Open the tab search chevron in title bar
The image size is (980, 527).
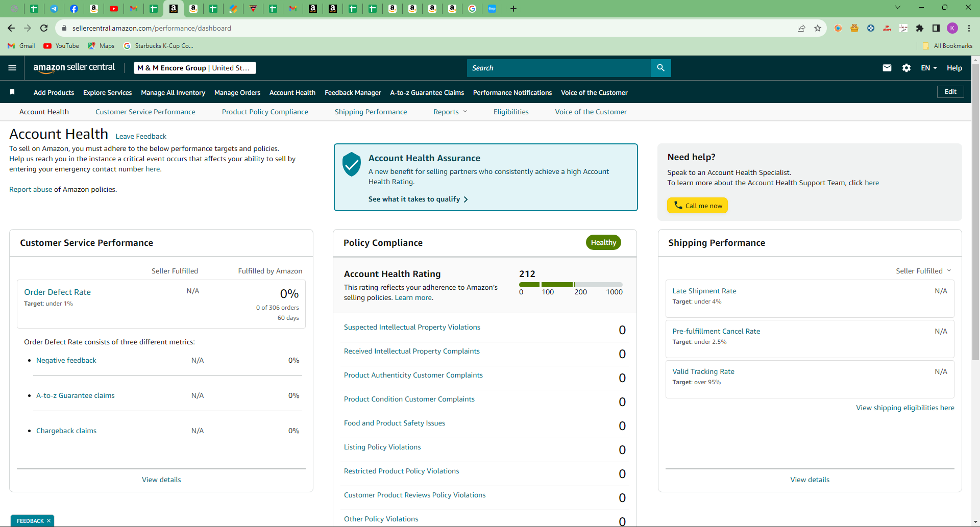pyautogui.click(x=898, y=7)
